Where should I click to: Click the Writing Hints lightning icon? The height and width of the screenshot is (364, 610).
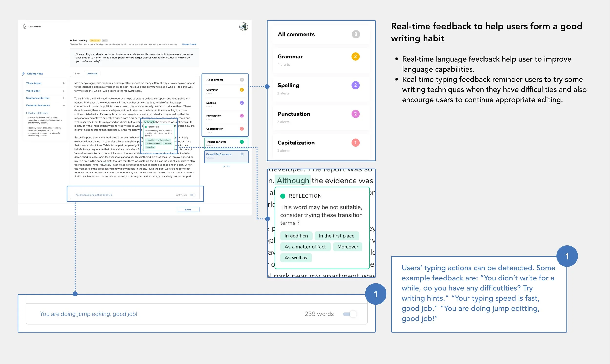24,74
